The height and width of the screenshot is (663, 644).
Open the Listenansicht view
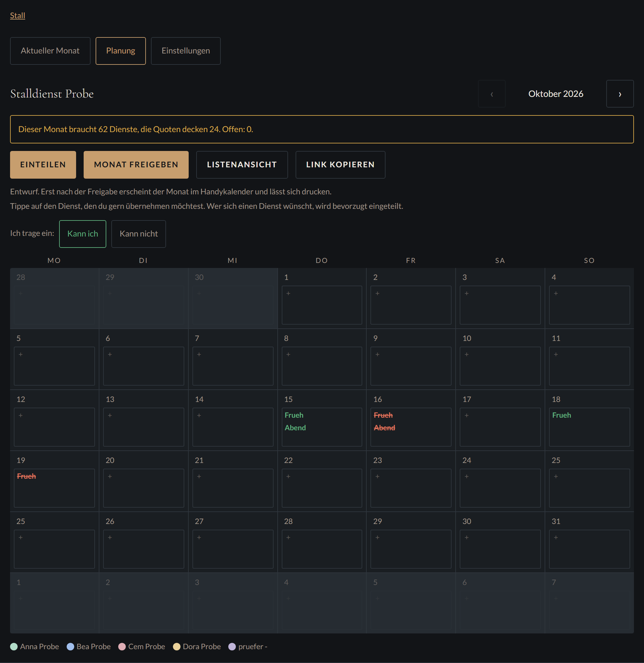point(242,165)
